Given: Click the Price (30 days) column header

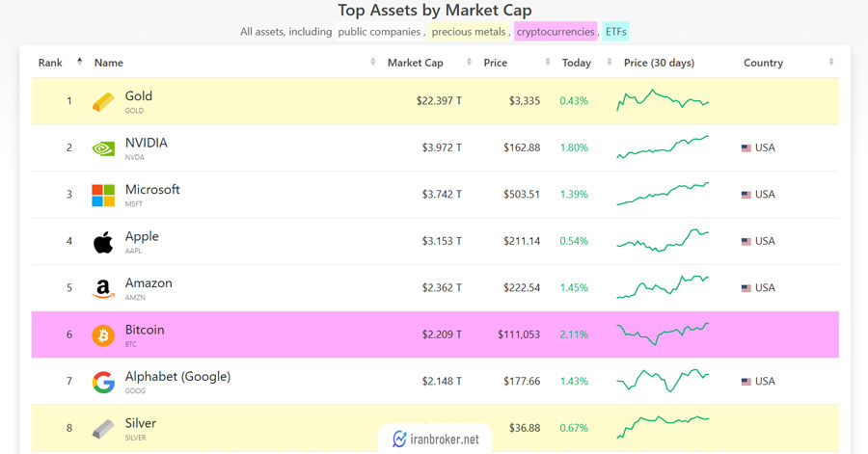Looking at the screenshot, I should [659, 63].
